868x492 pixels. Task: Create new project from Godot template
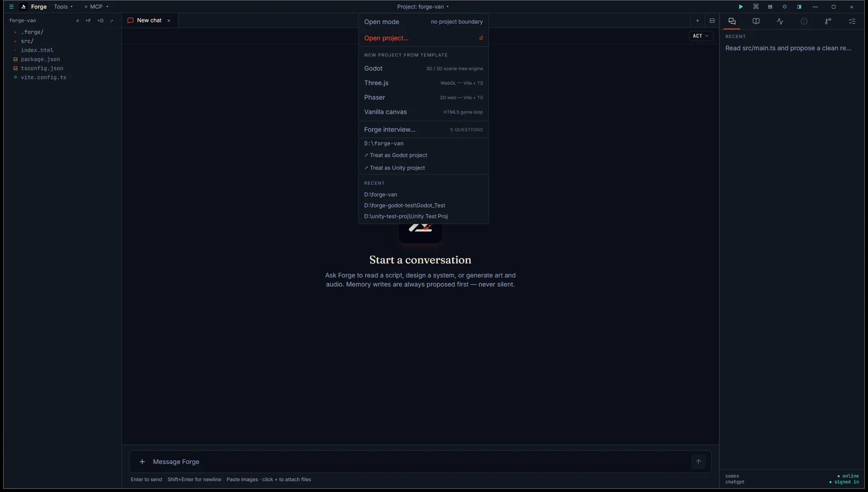[x=424, y=68]
